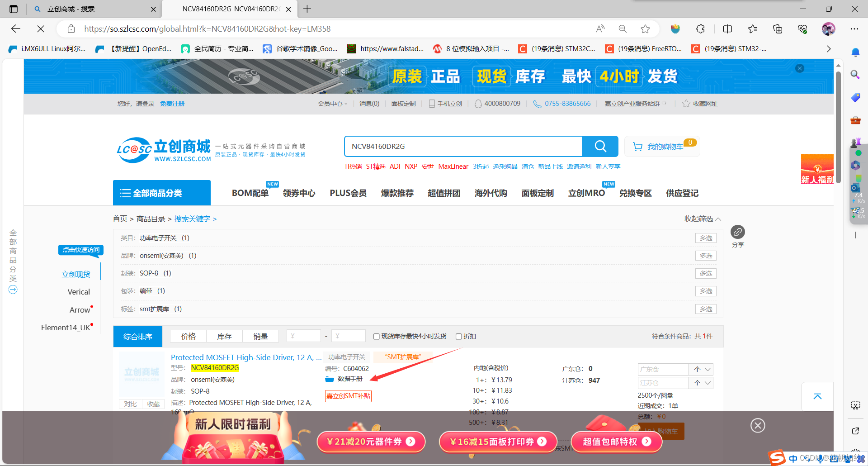The height and width of the screenshot is (466, 868).
Task: Click the 嘉立创SMT补贴 tag button
Action: [348, 396]
